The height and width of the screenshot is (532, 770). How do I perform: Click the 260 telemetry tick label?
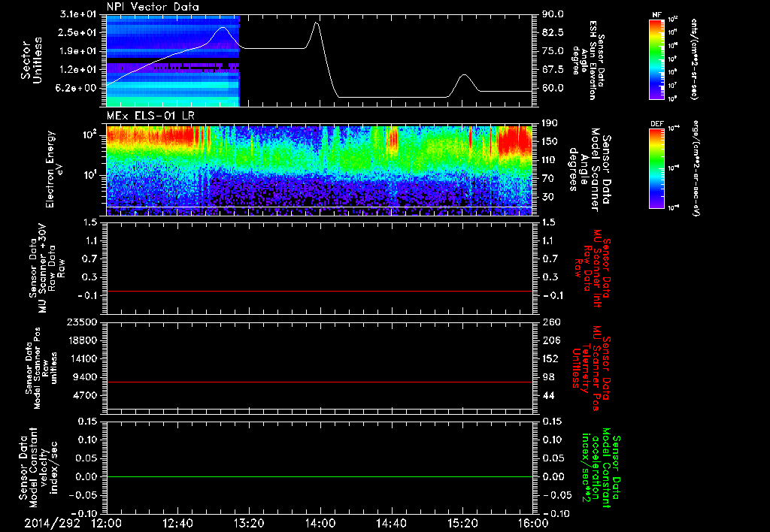(550, 322)
